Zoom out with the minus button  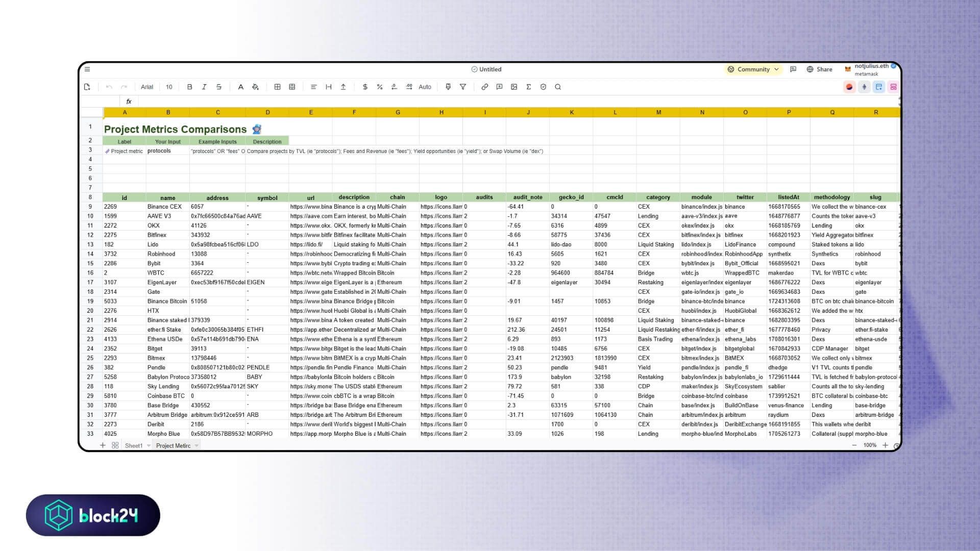pos(854,445)
